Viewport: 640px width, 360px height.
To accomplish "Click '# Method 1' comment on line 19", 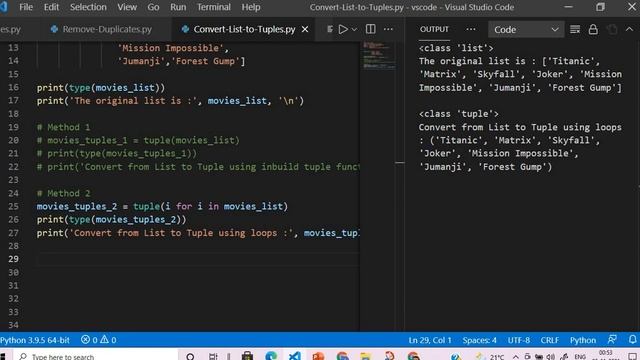I will pos(63,127).
